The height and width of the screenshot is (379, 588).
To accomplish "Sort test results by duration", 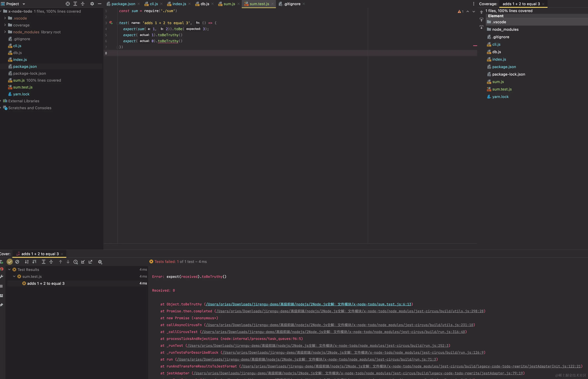I will [34, 262].
